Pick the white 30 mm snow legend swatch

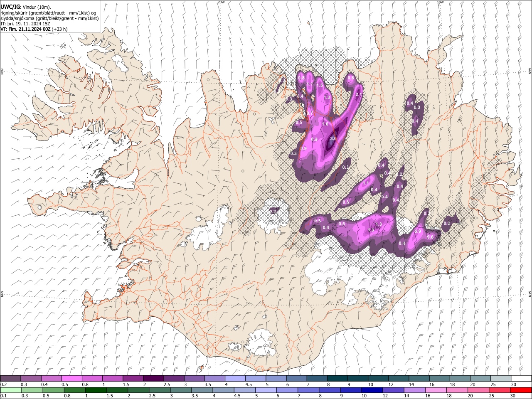(521, 378)
